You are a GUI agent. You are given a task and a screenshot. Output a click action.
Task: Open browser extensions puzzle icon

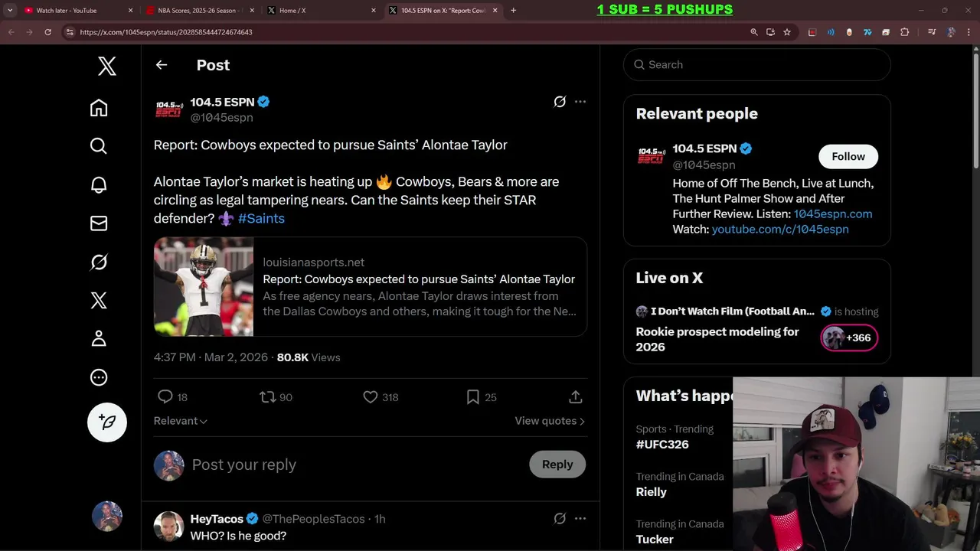(904, 32)
